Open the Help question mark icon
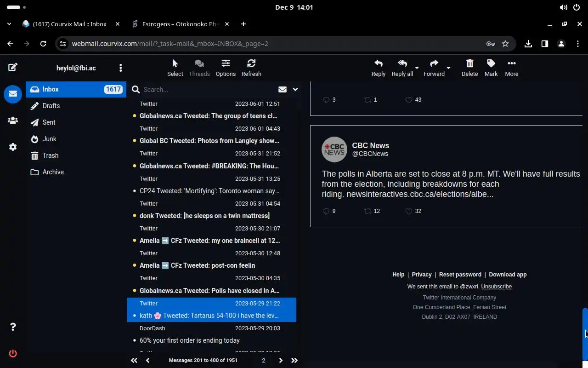Viewport: 588px width, 368px height. [x=13, y=327]
